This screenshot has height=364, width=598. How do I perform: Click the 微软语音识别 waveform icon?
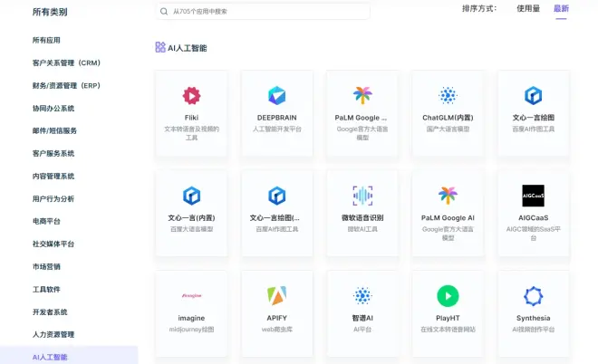tap(362, 196)
